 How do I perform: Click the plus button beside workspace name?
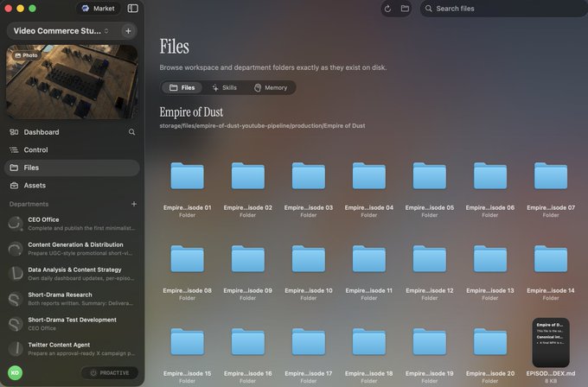click(128, 31)
